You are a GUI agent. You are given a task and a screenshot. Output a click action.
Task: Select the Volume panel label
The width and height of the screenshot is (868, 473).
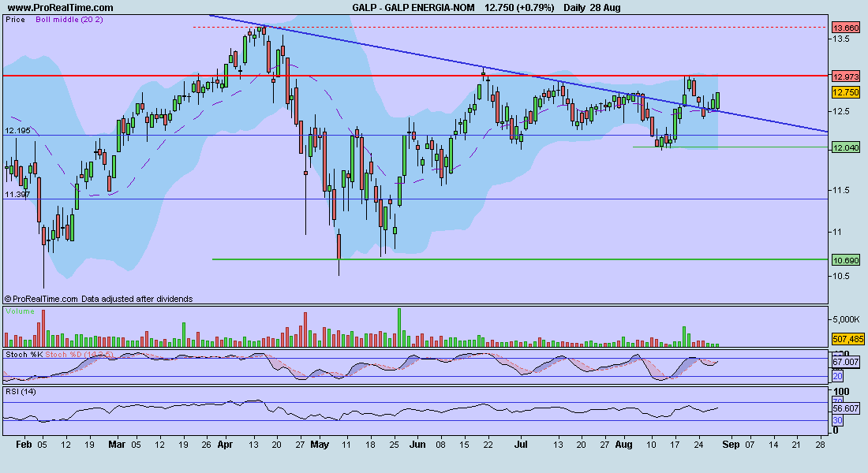pos(20,311)
